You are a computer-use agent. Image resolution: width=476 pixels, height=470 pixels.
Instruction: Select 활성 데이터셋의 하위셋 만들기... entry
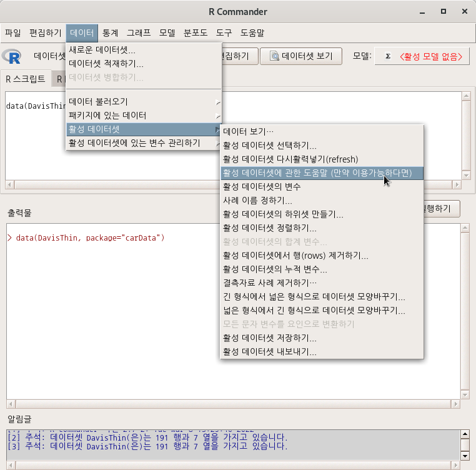tap(322, 214)
